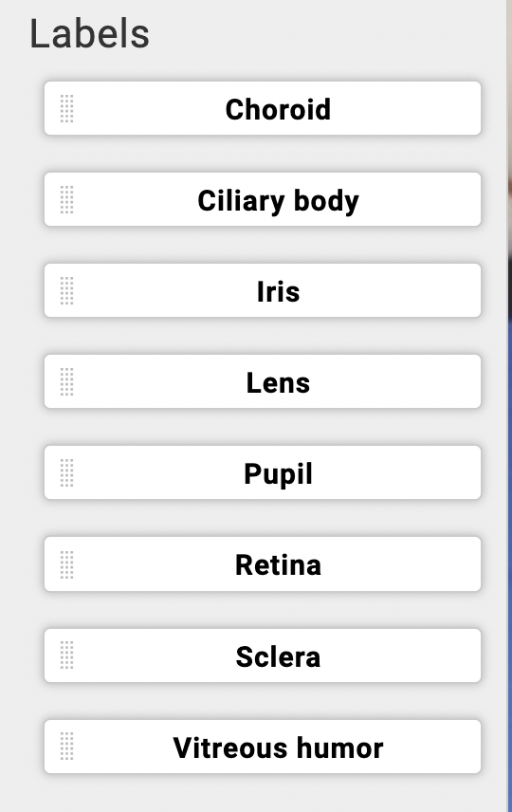Click the Sclera label's grip handle
This screenshot has width=512, height=812.
click(66, 655)
